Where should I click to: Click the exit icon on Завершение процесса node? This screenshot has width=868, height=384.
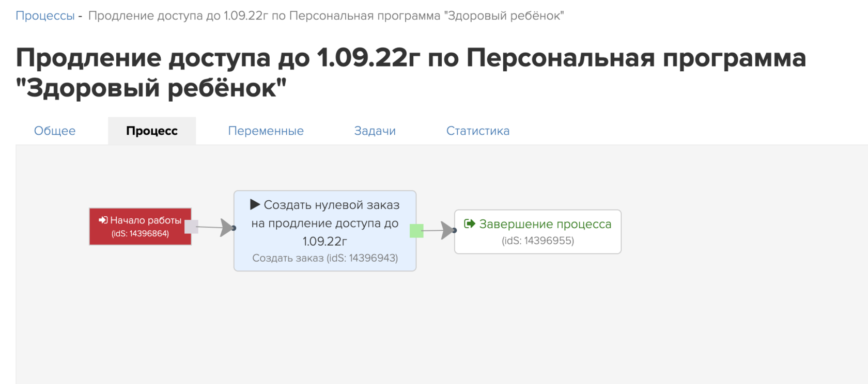tap(469, 223)
